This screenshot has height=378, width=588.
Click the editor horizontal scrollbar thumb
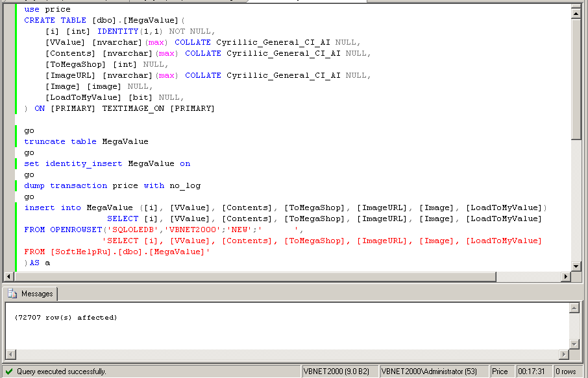(x=254, y=277)
